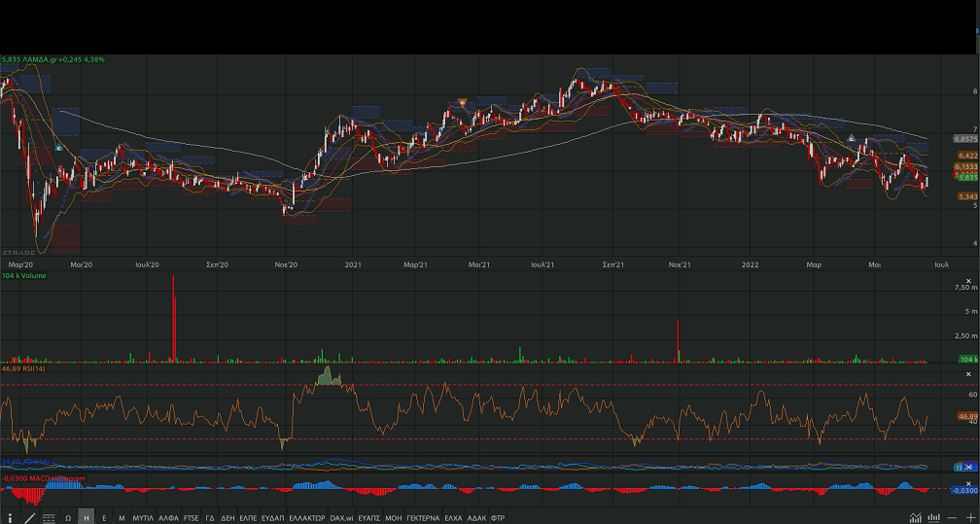Viewport: 980px width, 524px height.
Task: Click the info icon in bottom toolbar
Action: pyautogui.click(x=11, y=517)
